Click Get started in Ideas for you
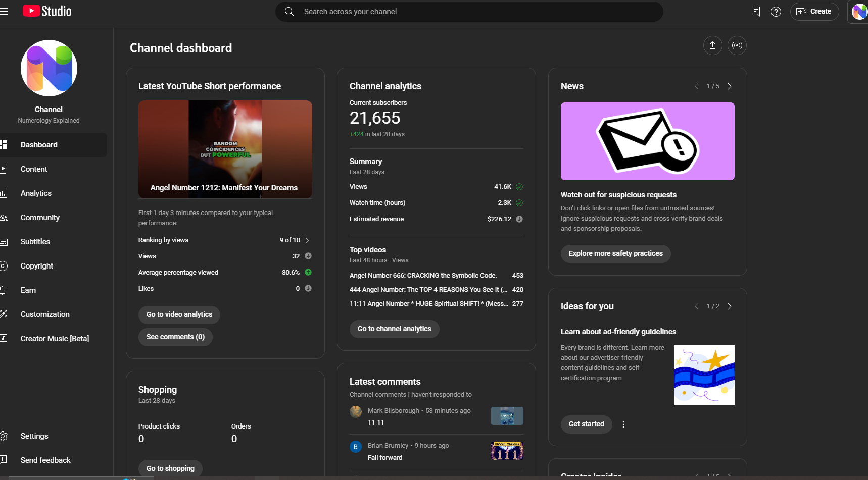 point(587,424)
